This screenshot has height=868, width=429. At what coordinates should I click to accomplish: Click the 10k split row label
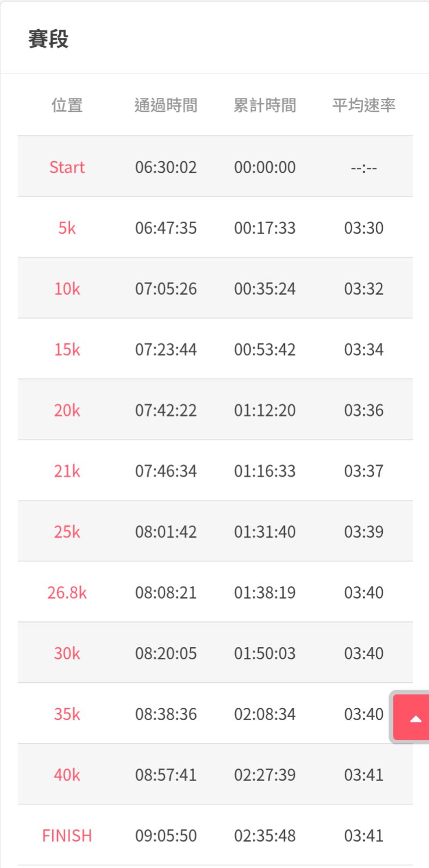(67, 288)
